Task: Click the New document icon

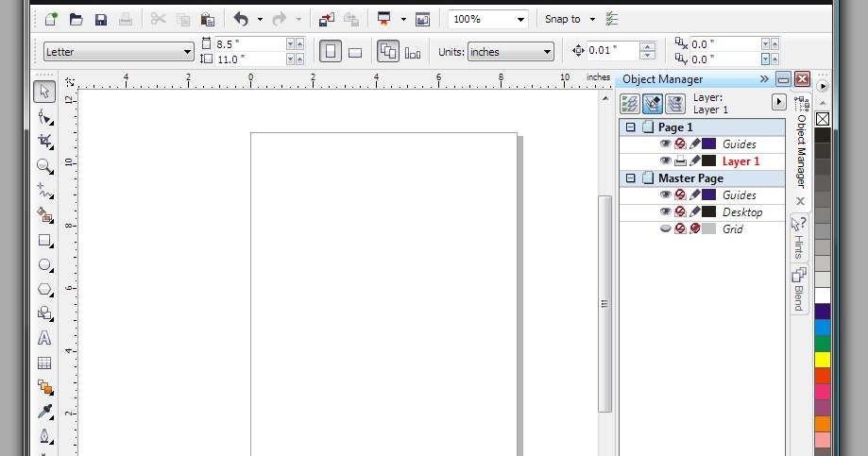Action: 51,20
